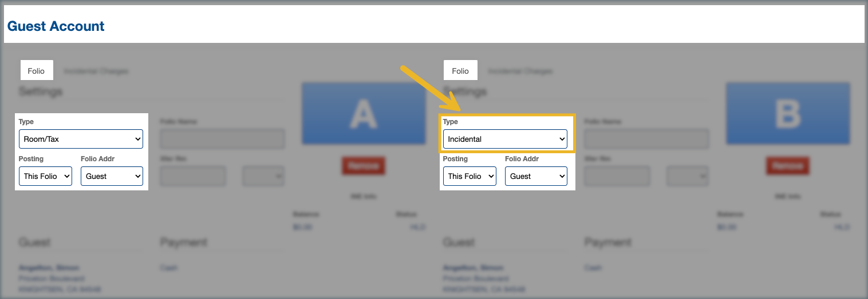Open Folio Addr dropdown in folio B
868x299 pixels.
[x=536, y=176]
